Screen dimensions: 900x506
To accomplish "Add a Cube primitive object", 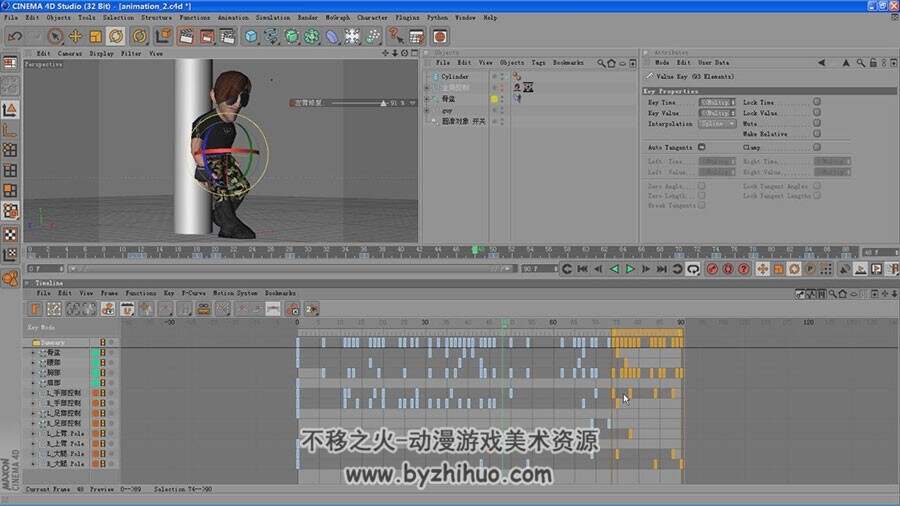I will (x=251, y=37).
